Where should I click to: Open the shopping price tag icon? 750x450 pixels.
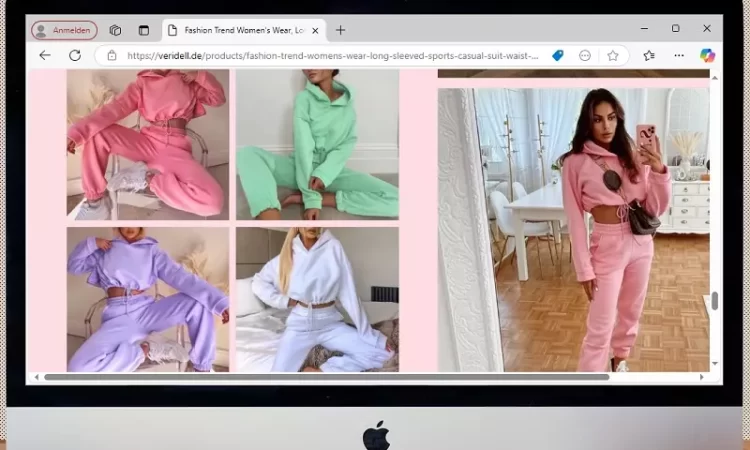click(x=558, y=55)
